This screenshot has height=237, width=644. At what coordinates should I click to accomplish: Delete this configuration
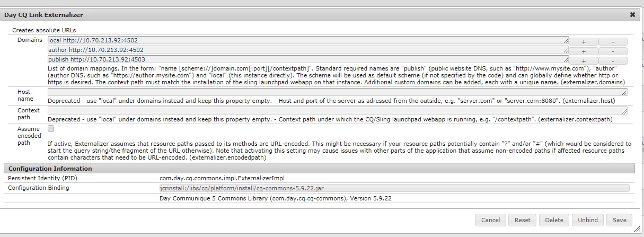point(554,220)
